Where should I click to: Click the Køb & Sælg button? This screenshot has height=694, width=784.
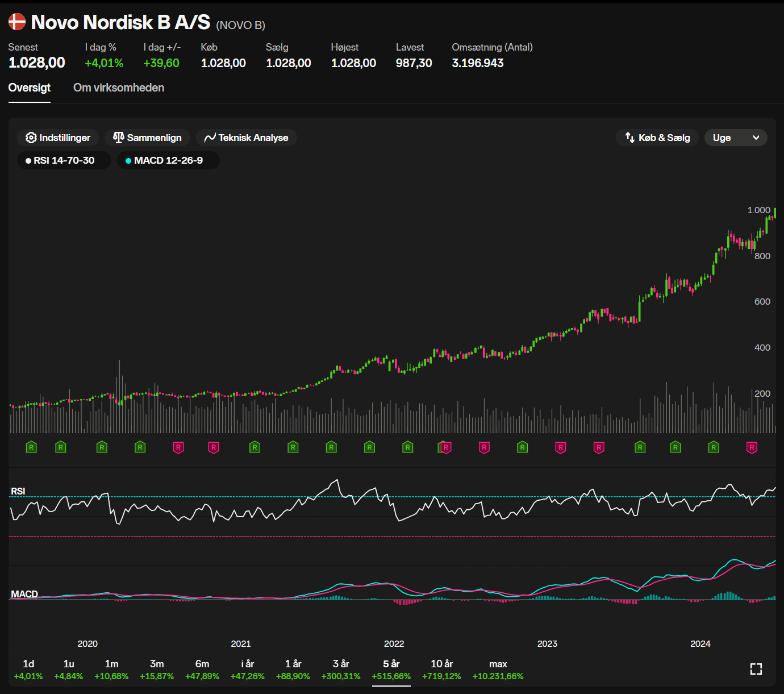[x=657, y=138]
